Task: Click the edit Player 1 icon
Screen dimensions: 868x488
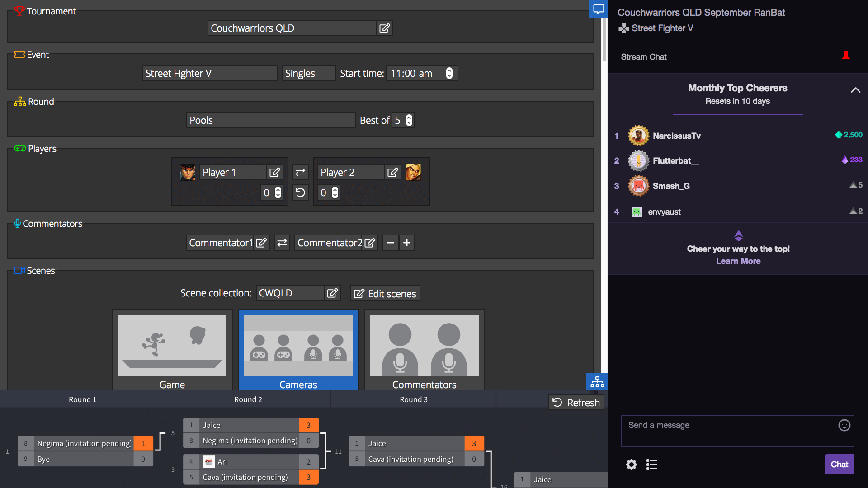Action: [x=274, y=172]
